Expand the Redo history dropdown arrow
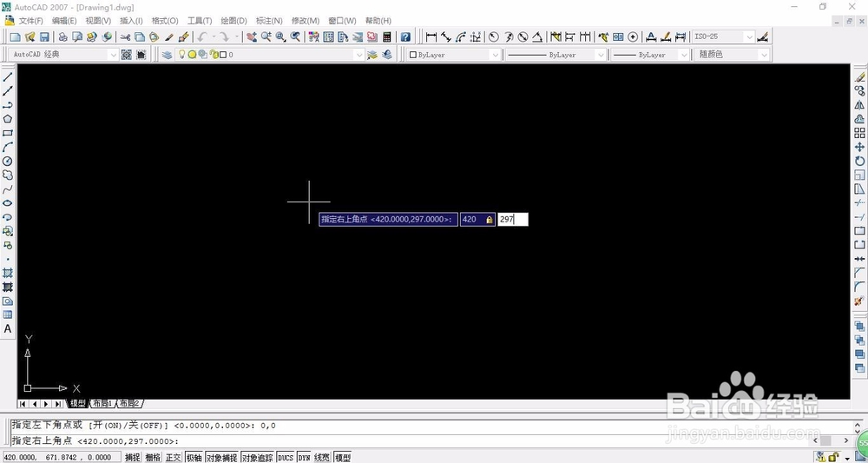Viewport: 868px width, 463px height. [x=237, y=37]
